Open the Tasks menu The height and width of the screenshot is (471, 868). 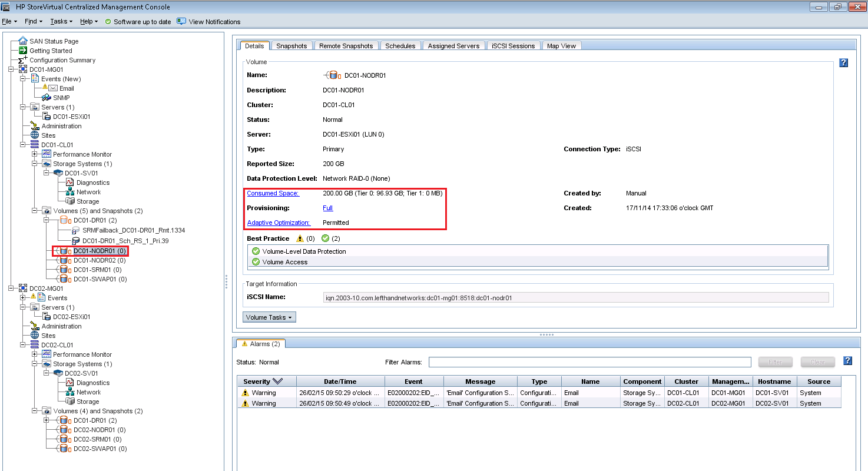click(x=61, y=21)
